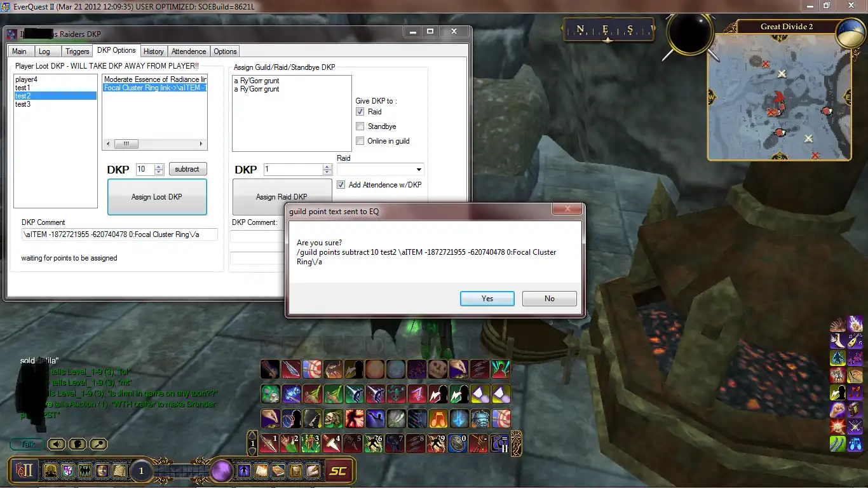The height and width of the screenshot is (488, 868).
Task: Use the green skull ability icon
Action: pos(333,418)
